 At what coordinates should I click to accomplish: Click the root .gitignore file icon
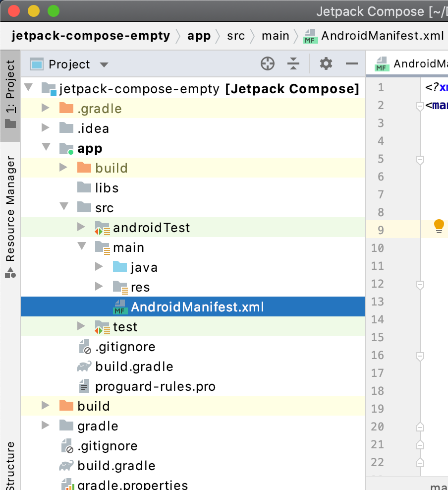67,446
